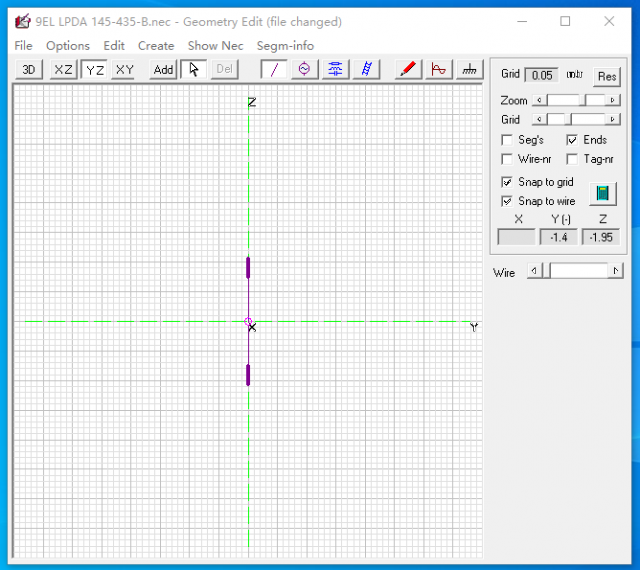Screen dimensions: 640x570
Task: Select the YZ plane view
Action: click(94, 69)
